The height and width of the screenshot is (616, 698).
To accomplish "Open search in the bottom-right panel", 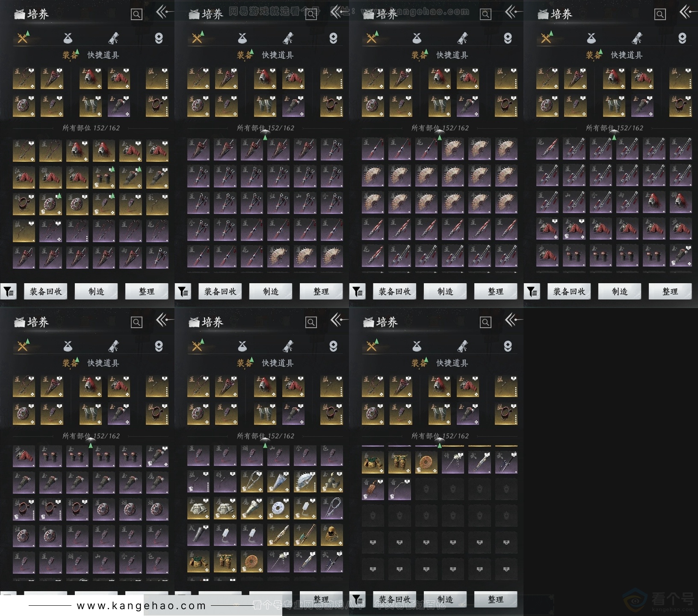I will coord(485,323).
